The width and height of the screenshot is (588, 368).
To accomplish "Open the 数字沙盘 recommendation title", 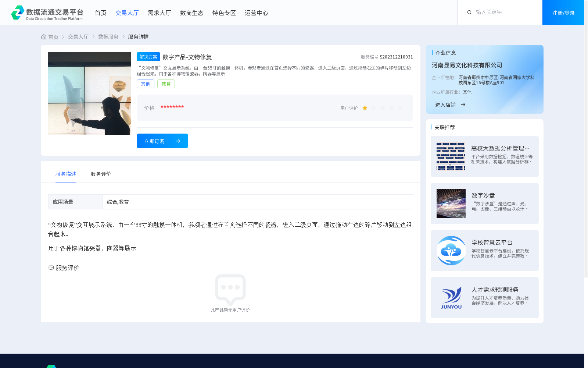I will tap(483, 195).
